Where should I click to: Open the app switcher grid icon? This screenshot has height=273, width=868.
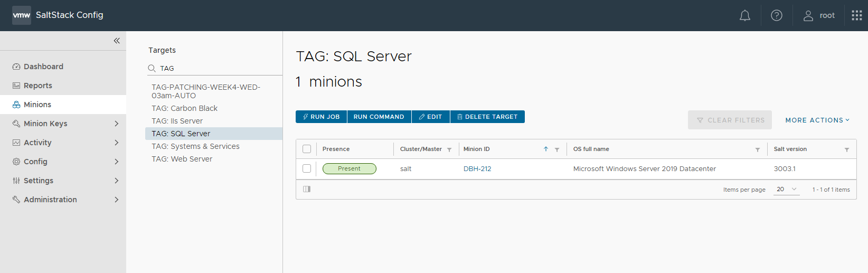(856, 16)
